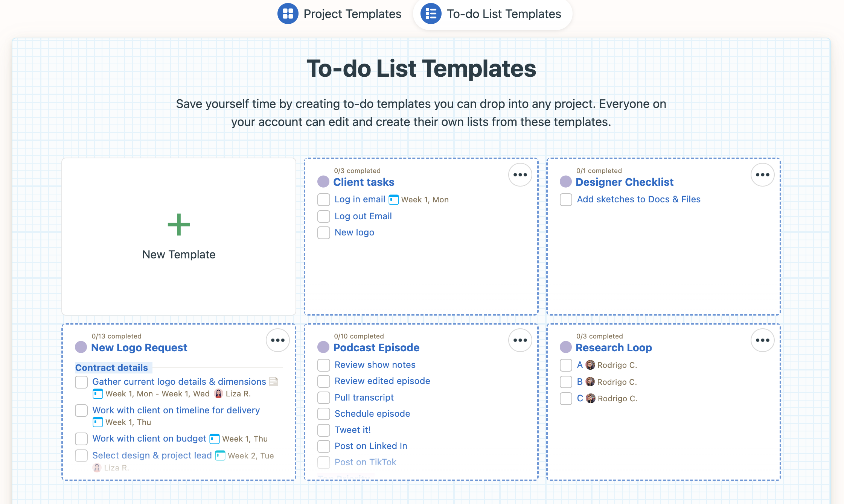Image resolution: width=844 pixels, height=504 pixels.
Task: Check off Review show notes task
Action: coord(323,365)
